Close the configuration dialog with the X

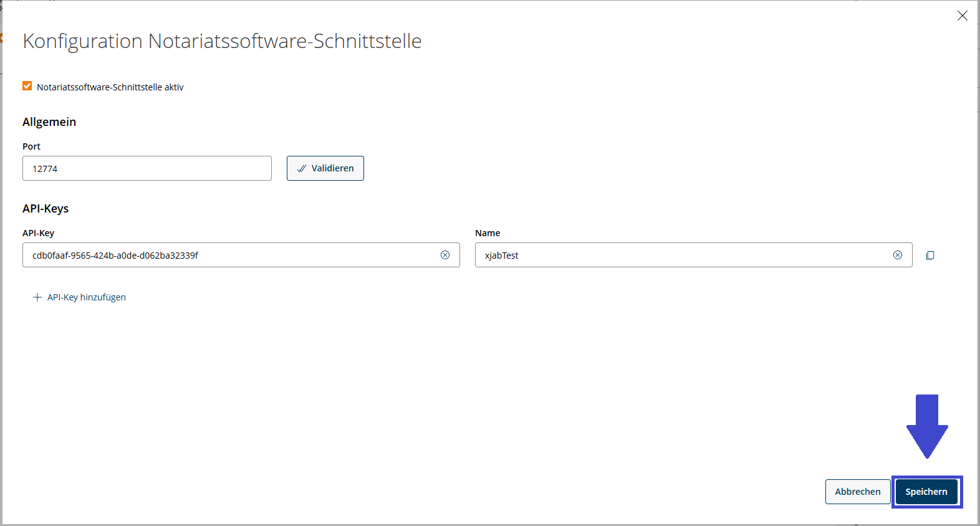pyautogui.click(x=962, y=16)
